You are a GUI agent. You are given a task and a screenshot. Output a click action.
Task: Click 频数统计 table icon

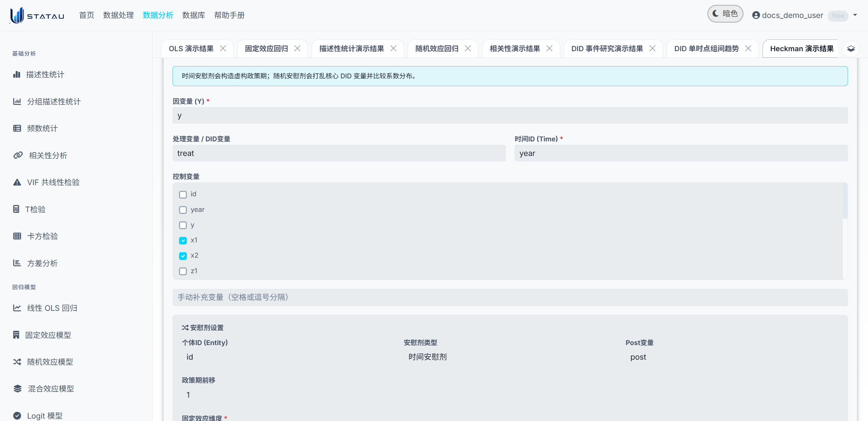[x=17, y=128]
